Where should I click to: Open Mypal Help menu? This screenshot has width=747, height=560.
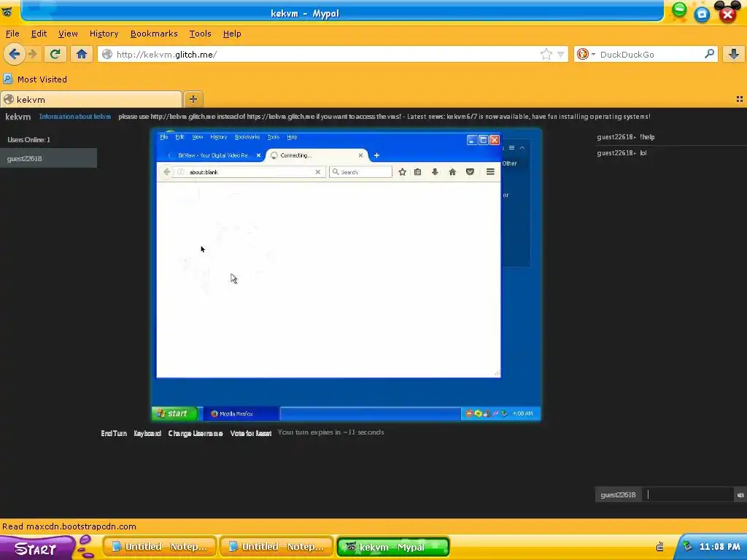[232, 34]
